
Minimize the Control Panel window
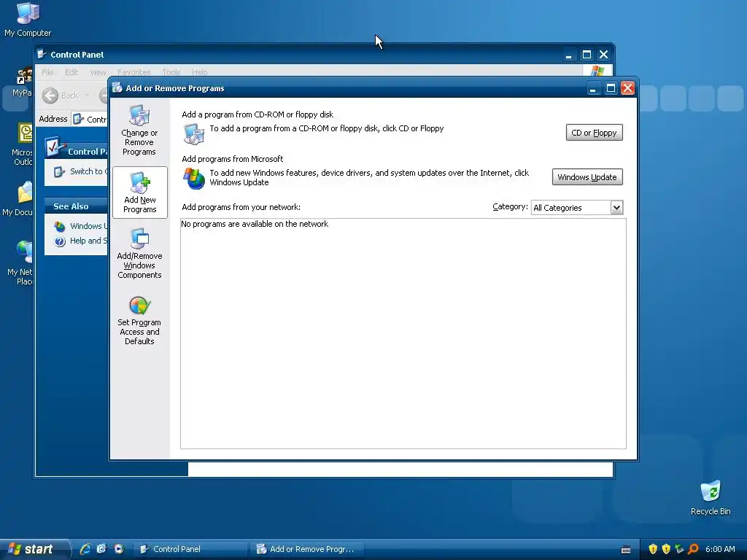(x=568, y=54)
